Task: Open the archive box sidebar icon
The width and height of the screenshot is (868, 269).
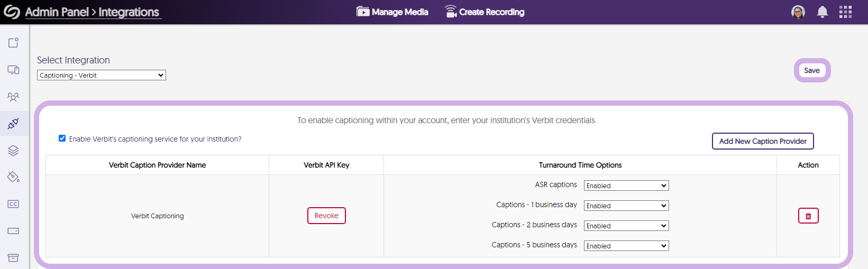Action: point(13,258)
